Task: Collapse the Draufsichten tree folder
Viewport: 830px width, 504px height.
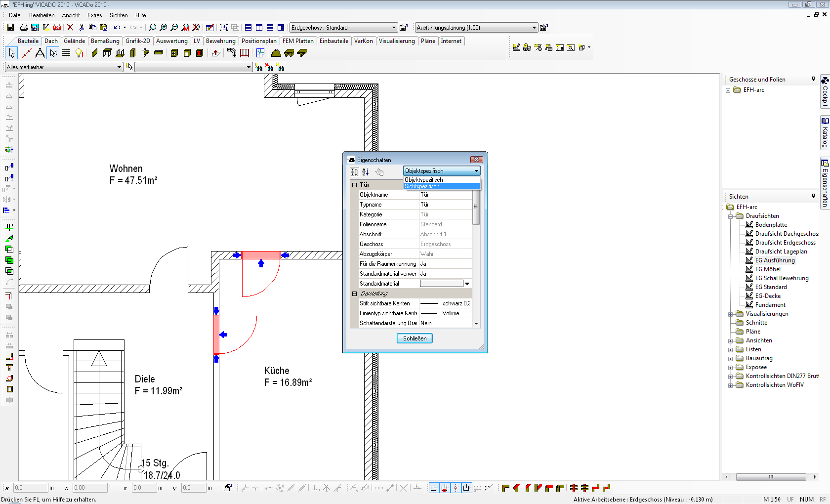Action: (x=730, y=216)
